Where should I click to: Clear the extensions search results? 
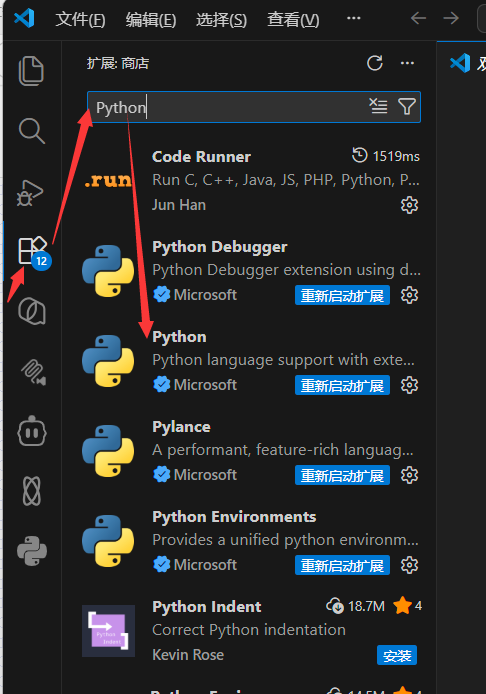click(x=378, y=106)
